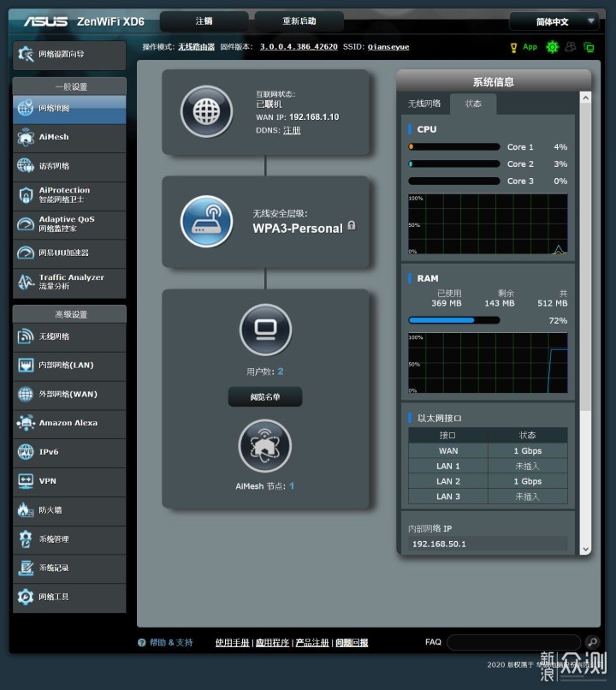The height and width of the screenshot is (690, 616).
Task: Open the language dropdown 简体中文
Action: point(554,21)
